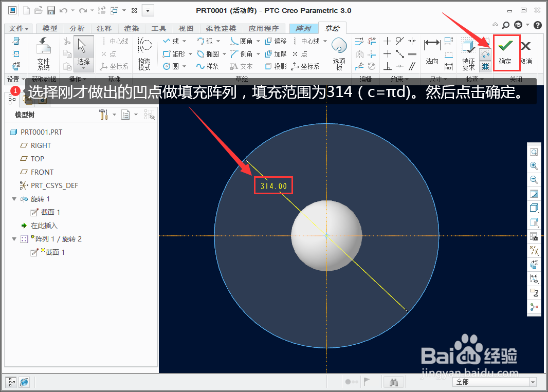Expand the 圆角 fillet dropdown arrow
Viewport: 548px width, 392px height.
point(258,41)
